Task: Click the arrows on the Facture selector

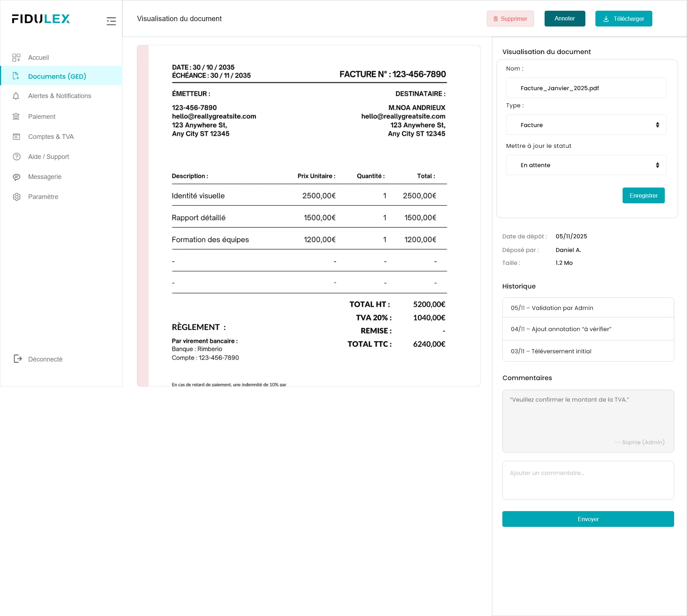Action: (x=657, y=125)
